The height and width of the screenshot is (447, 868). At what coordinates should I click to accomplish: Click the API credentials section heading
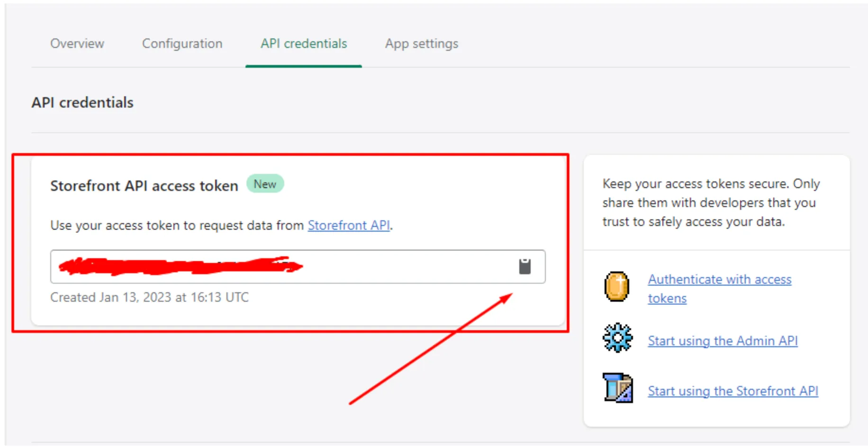tap(82, 103)
